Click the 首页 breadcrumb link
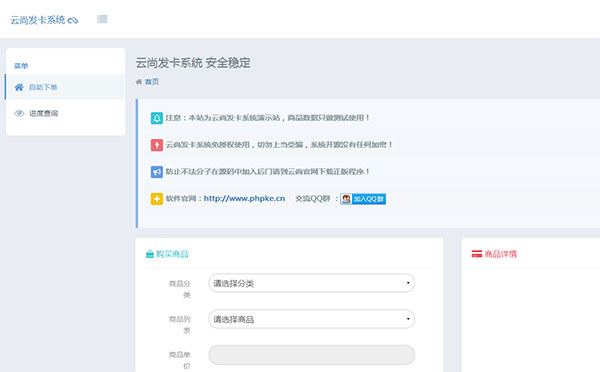 point(152,82)
